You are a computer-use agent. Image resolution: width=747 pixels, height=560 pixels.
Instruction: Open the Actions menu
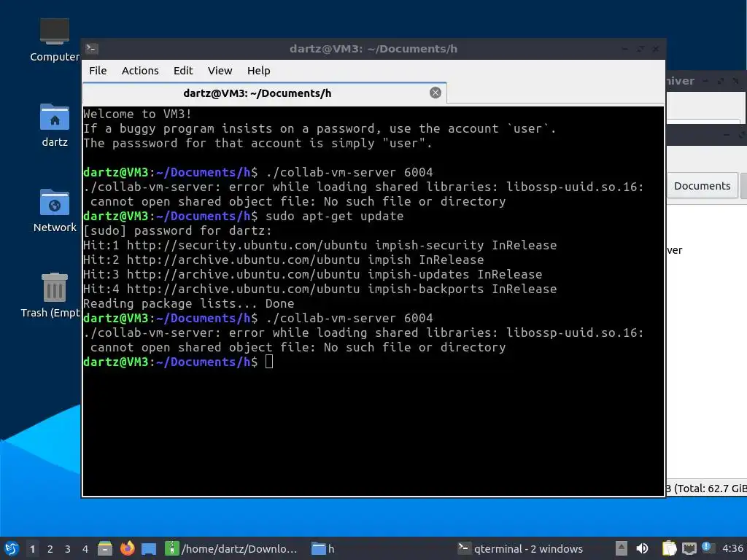140,71
